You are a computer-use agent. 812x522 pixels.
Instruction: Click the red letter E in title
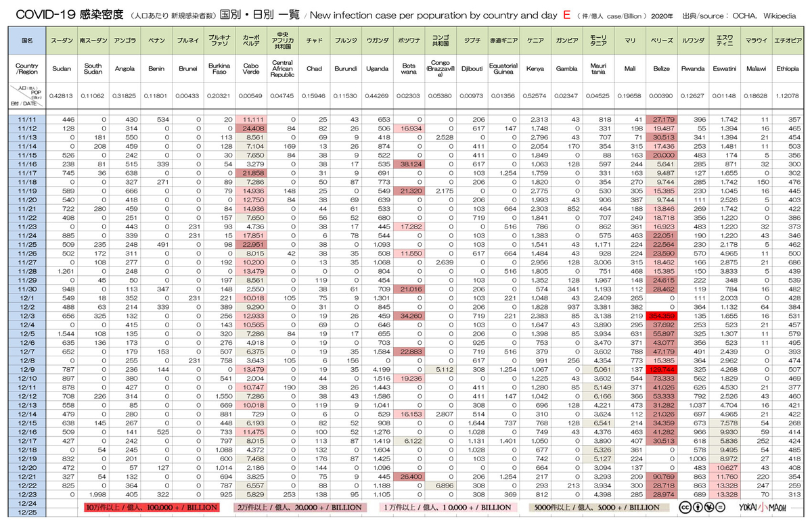coord(567,14)
